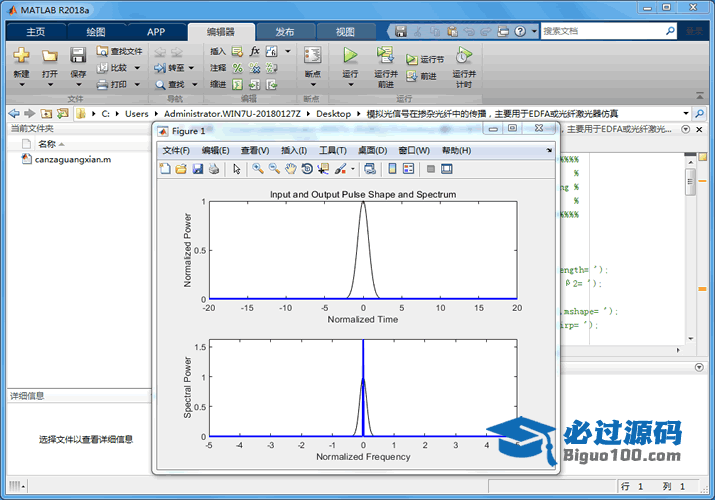The image size is (715, 500).
Task: Collapse the toolstrip ribbon arrow
Action: tap(699, 96)
